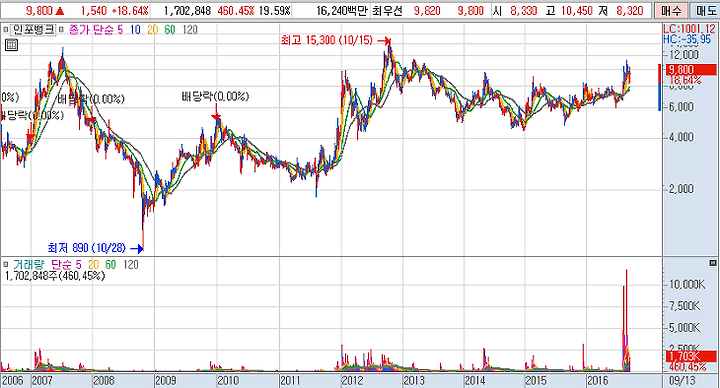Click the 6,000 price axis label

[x=681, y=107]
